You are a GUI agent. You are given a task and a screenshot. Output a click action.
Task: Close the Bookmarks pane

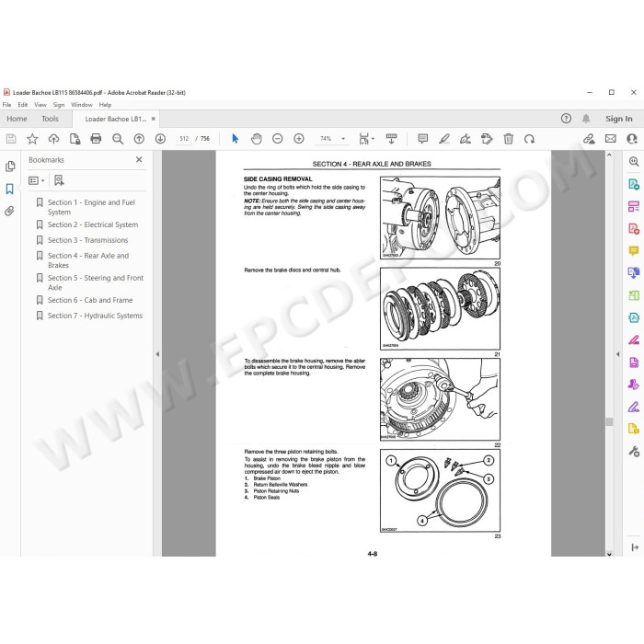[x=139, y=159]
